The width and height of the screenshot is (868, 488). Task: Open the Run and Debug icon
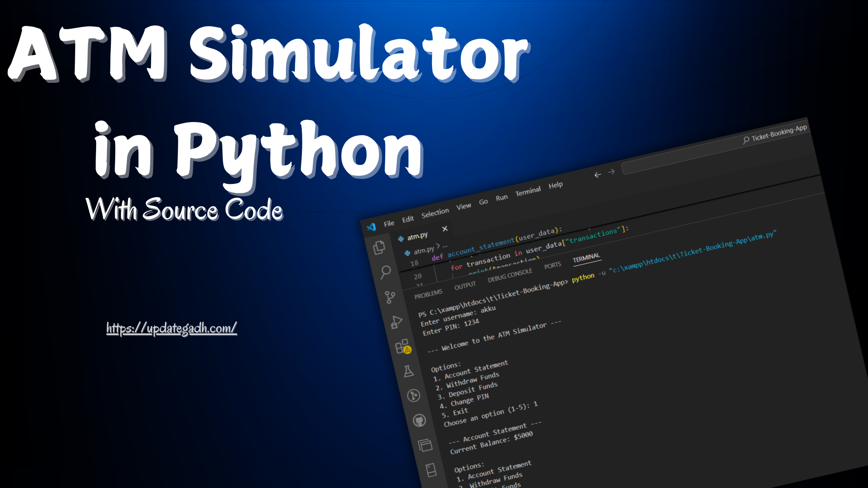pos(396,322)
